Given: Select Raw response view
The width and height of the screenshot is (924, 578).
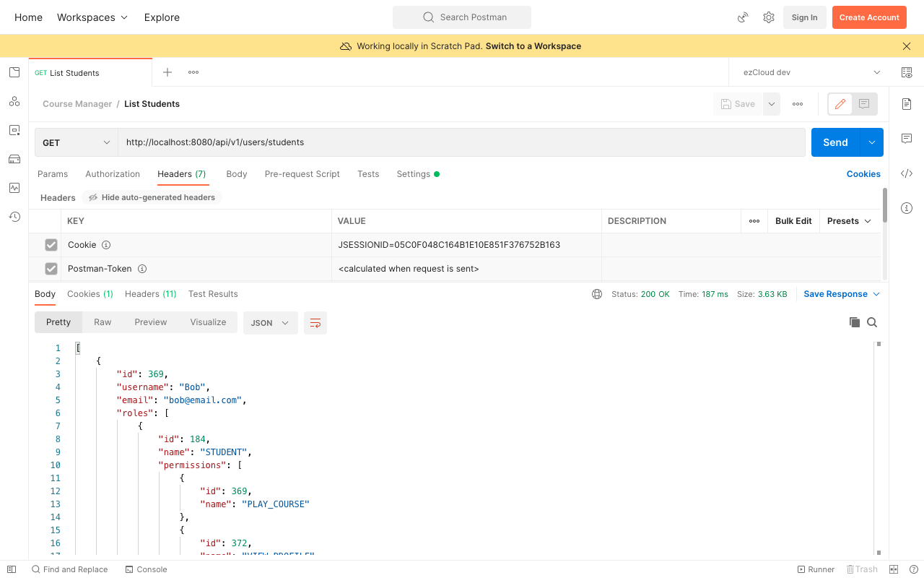Looking at the screenshot, I should point(103,322).
